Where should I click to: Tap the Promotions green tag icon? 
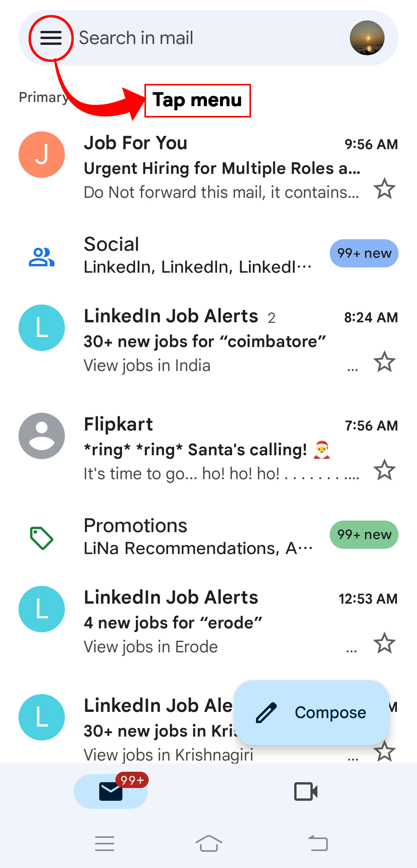point(42,538)
